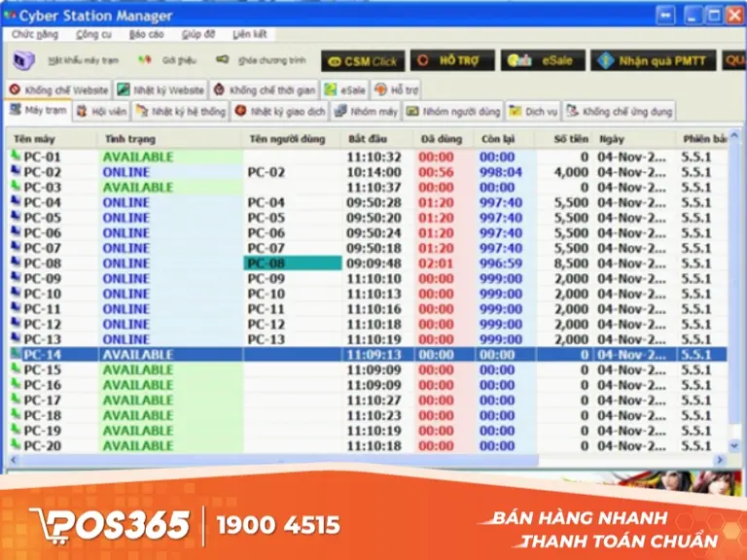Click the PC-13 station icon

click(16, 338)
